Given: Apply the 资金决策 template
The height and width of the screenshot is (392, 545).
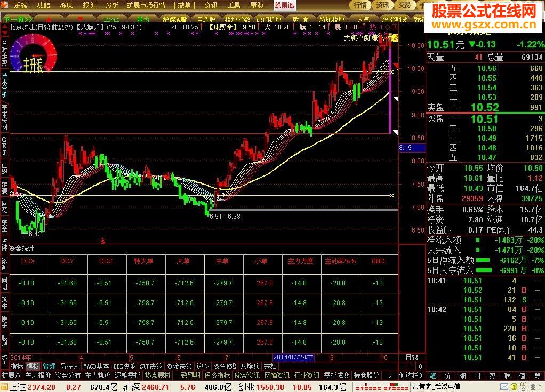Looking at the screenshot, I should (179, 366).
